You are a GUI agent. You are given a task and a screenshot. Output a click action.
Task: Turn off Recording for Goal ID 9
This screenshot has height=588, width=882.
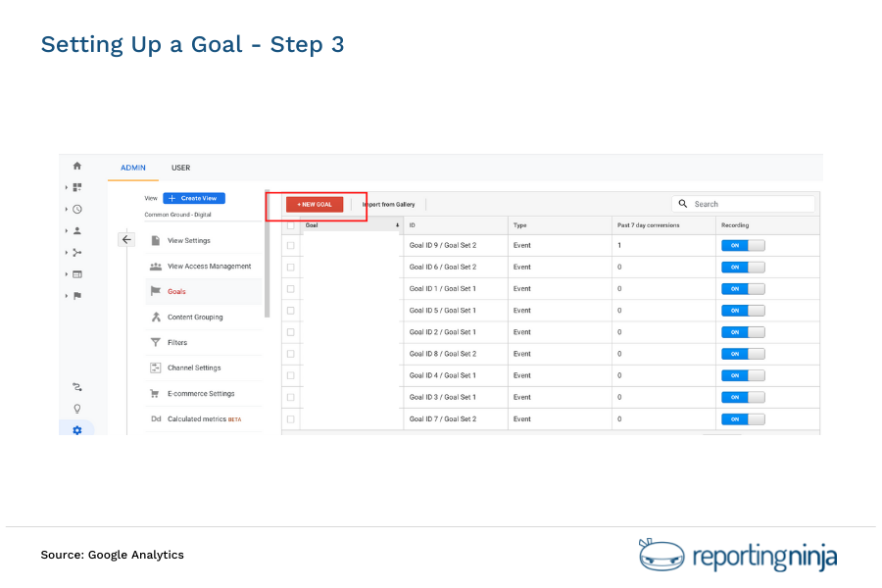(x=743, y=245)
